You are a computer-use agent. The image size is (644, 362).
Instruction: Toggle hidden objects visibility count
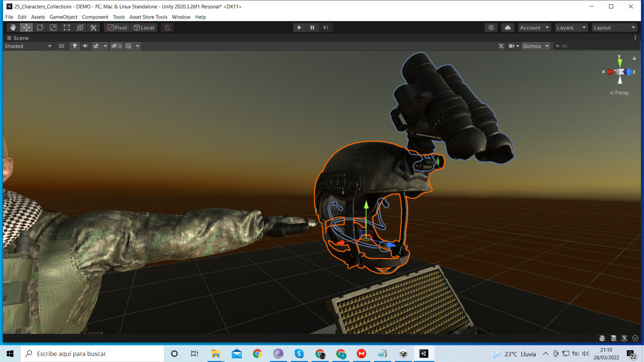click(x=117, y=46)
